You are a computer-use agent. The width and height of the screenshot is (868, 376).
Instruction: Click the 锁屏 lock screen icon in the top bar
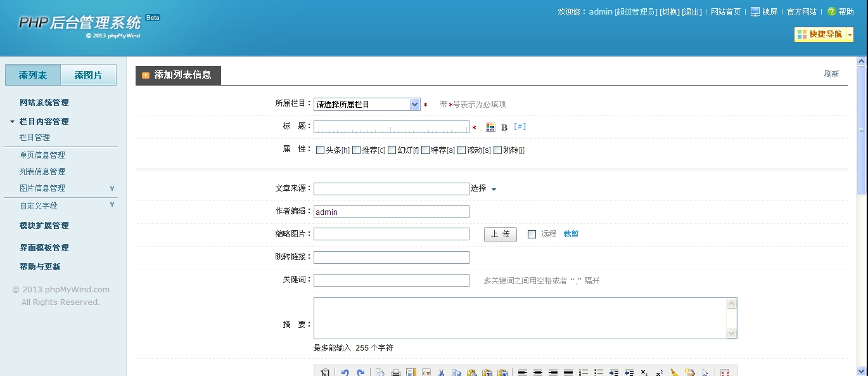click(x=755, y=11)
